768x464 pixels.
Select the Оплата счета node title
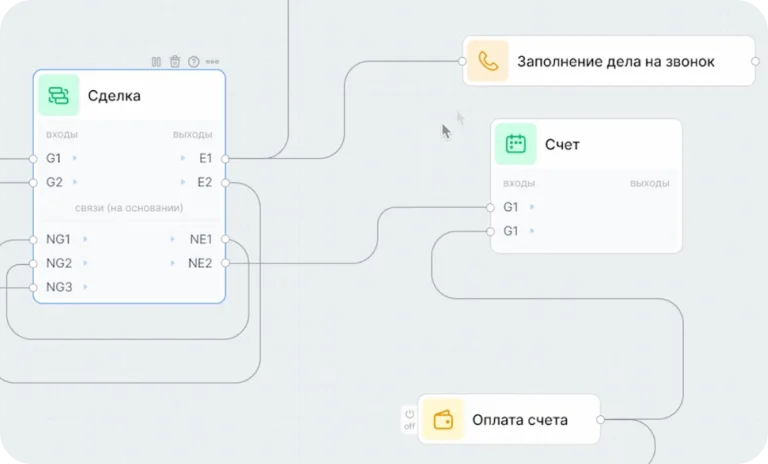pyautogui.click(x=519, y=419)
